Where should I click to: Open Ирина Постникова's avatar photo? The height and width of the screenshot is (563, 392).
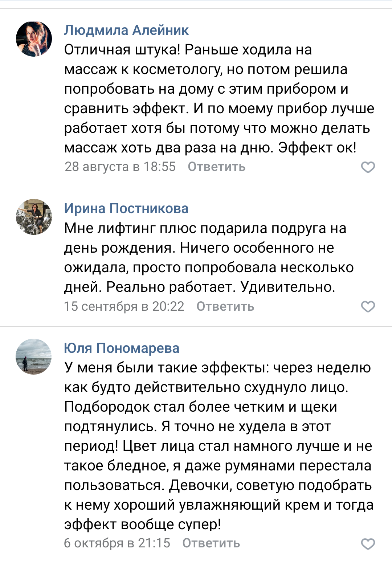[x=34, y=217]
